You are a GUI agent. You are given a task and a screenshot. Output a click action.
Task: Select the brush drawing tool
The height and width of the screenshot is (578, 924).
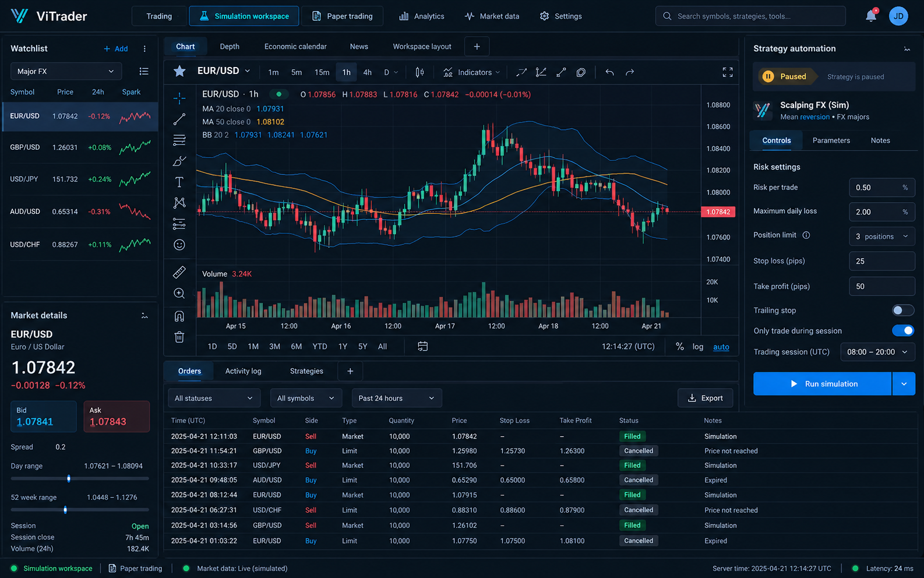click(x=179, y=161)
